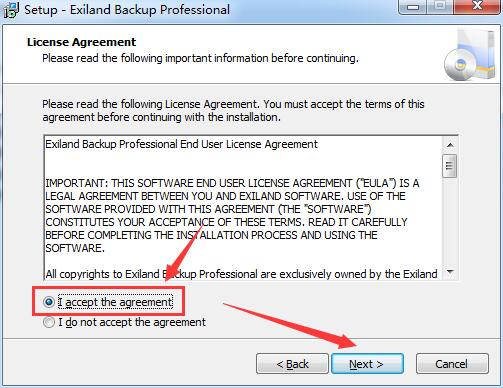Proceed with the Next button
This screenshot has width=503, height=388.
pyautogui.click(x=367, y=364)
